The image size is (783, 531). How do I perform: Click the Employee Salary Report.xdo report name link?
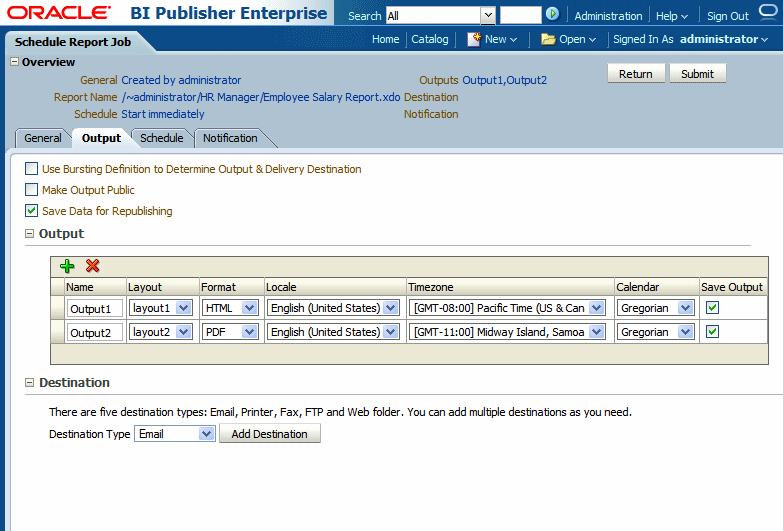click(x=261, y=97)
